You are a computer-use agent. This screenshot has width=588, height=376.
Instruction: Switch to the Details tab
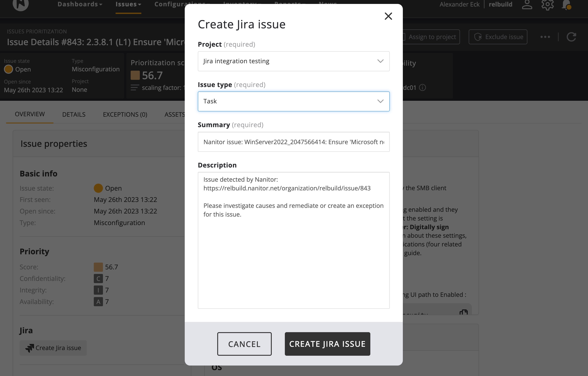tap(73, 114)
